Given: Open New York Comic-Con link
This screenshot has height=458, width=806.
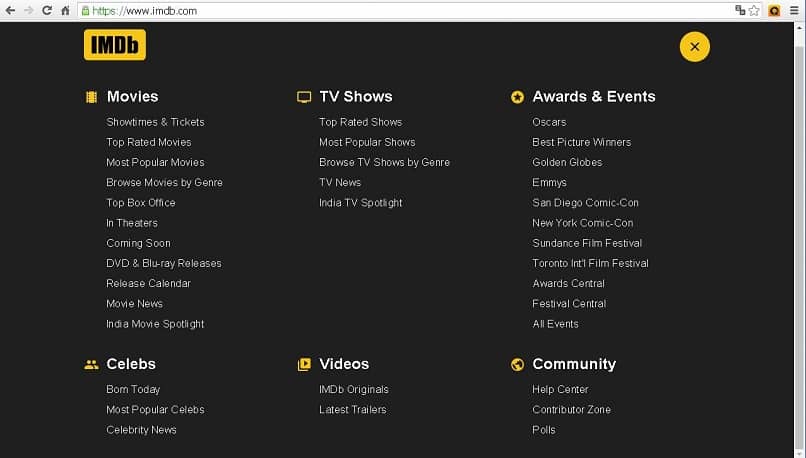Looking at the screenshot, I should pos(583,223).
